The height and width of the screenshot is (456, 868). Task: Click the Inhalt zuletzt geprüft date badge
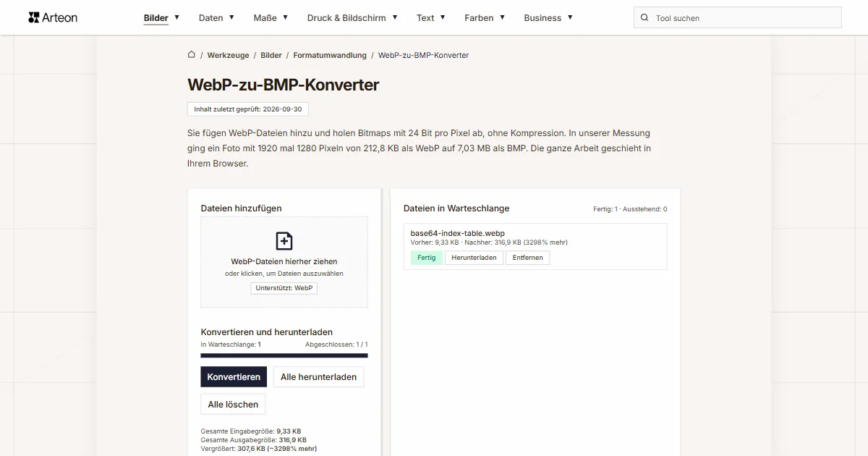tap(248, 109)
